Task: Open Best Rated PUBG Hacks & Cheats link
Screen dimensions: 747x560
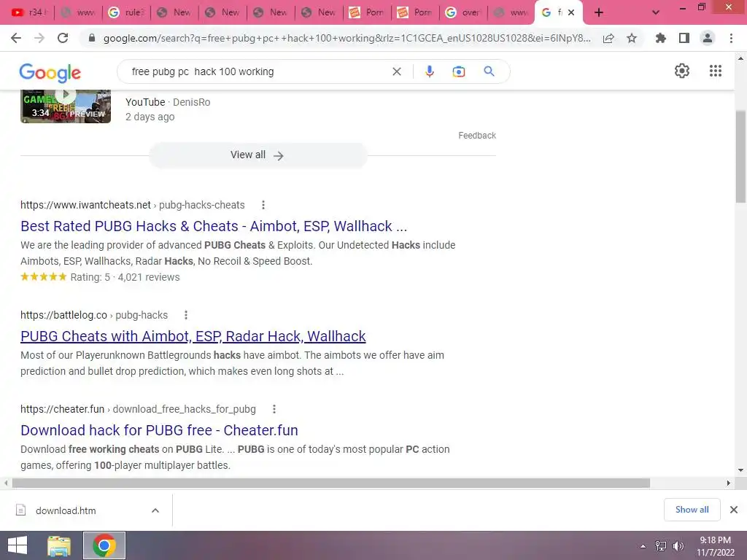Action: coord(214,226)
